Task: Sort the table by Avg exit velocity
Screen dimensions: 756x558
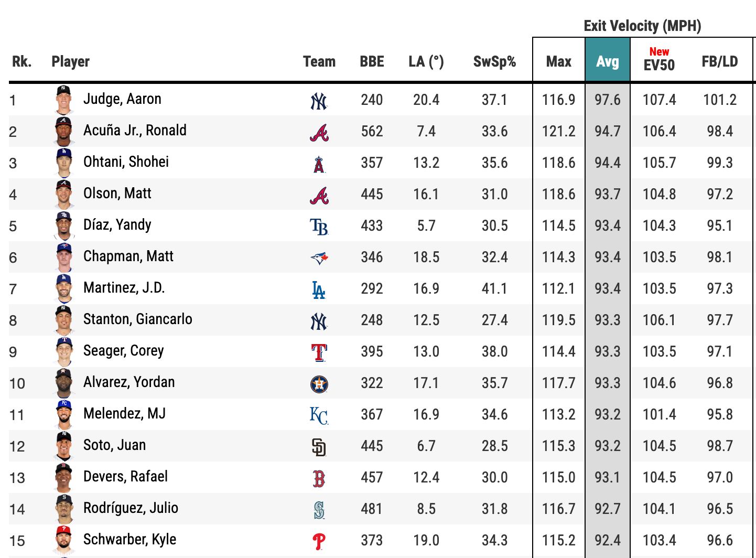Action: click(608, 61)
